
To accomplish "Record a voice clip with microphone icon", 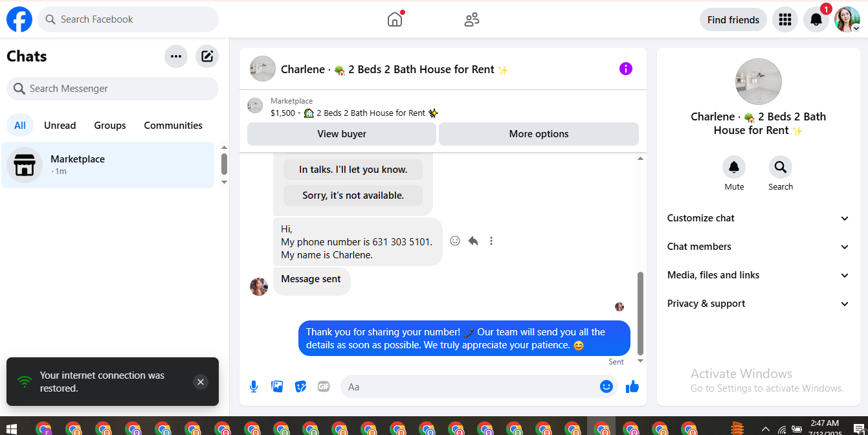I will [254, 386].
